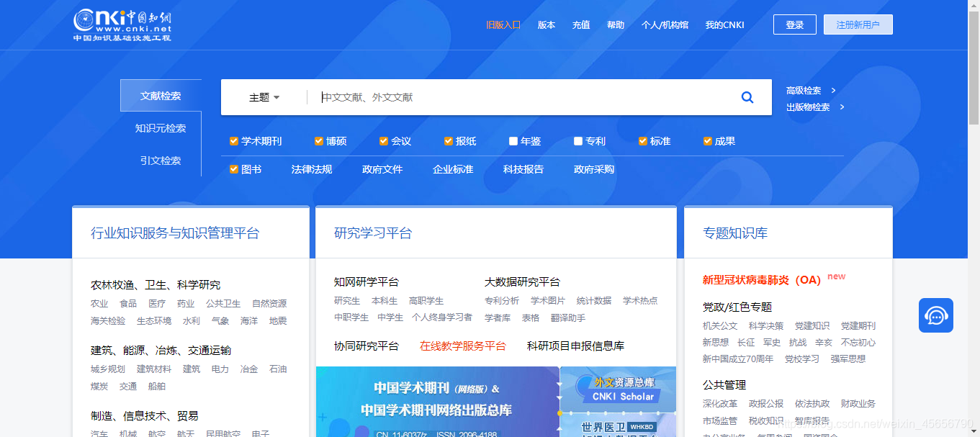This screenshot has width=980, height=437.
Task: Open 政府文件 database link
Action: [382, 169]
